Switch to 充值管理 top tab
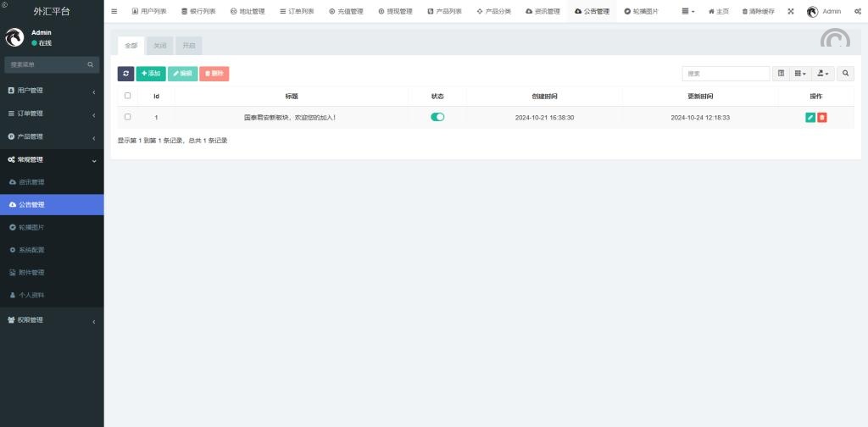 pyautogui.click(x=346, y=11)
